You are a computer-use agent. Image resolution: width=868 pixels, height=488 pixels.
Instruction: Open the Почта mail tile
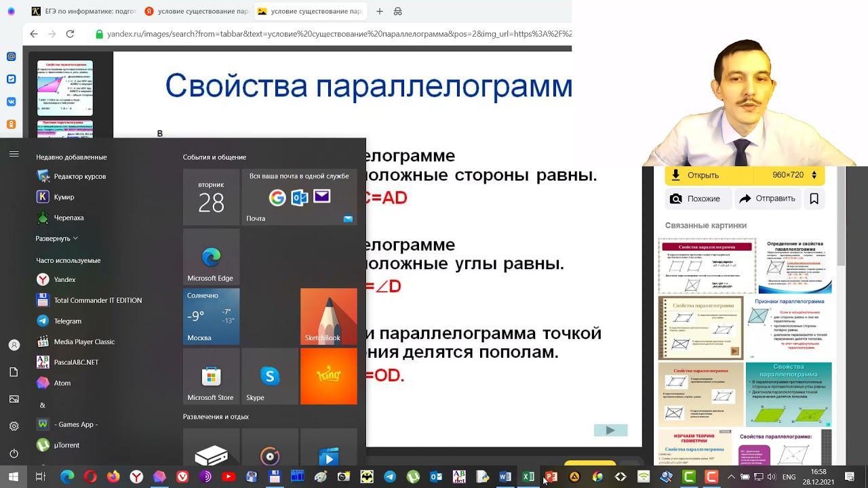(299, 197)
